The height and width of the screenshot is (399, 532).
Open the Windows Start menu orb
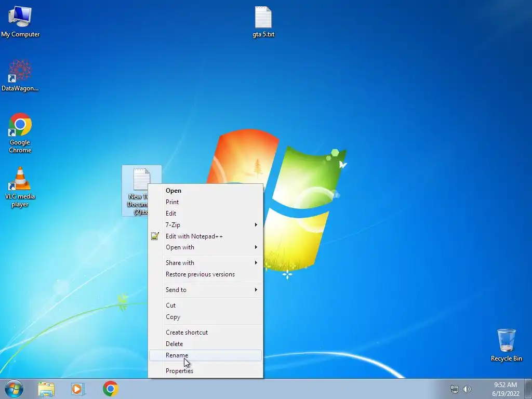coord(14,389)
